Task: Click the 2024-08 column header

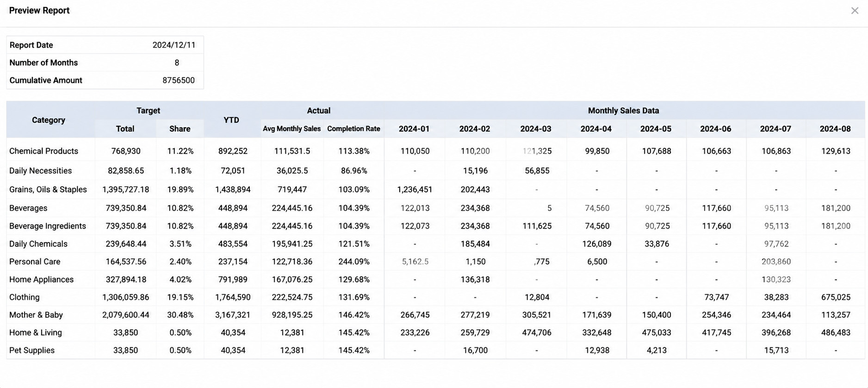Action: (x=835, y=129)
